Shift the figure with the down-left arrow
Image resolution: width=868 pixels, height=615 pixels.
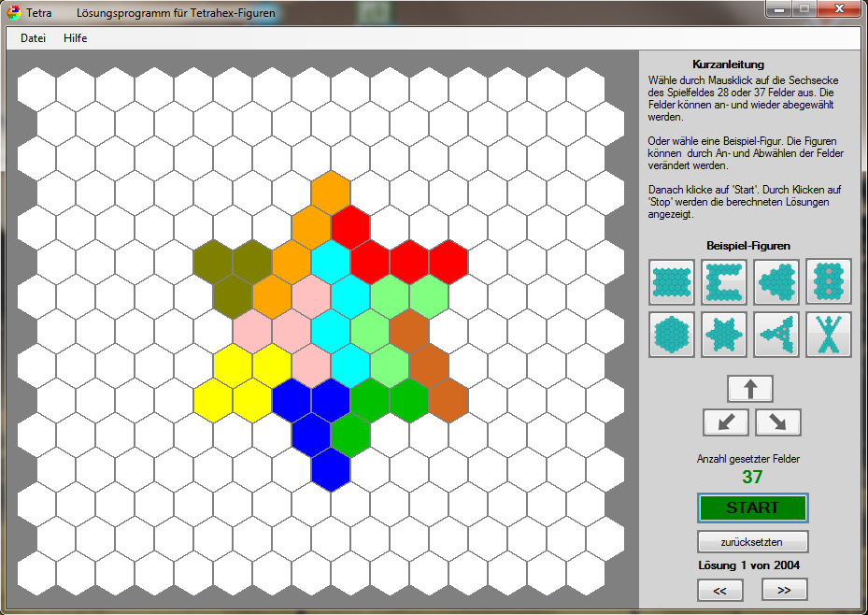pyautogui.click(x=726, y=422)
